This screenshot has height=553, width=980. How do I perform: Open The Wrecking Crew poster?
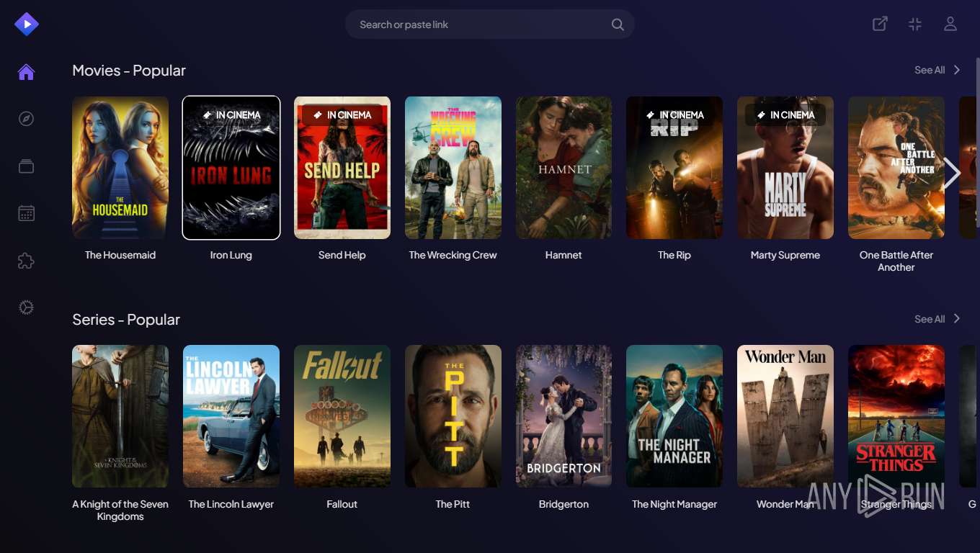[453, 168]
